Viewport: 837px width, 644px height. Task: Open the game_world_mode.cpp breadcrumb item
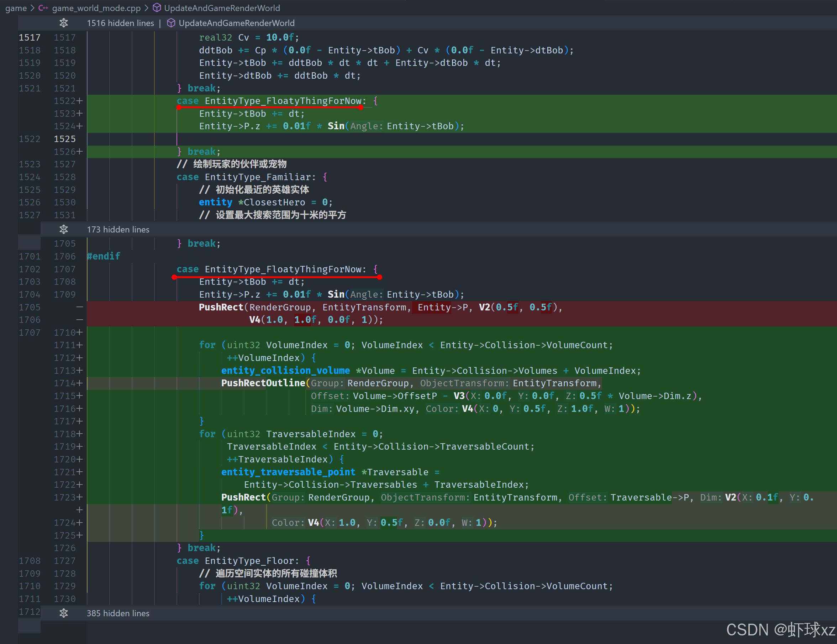pos(96,8)
